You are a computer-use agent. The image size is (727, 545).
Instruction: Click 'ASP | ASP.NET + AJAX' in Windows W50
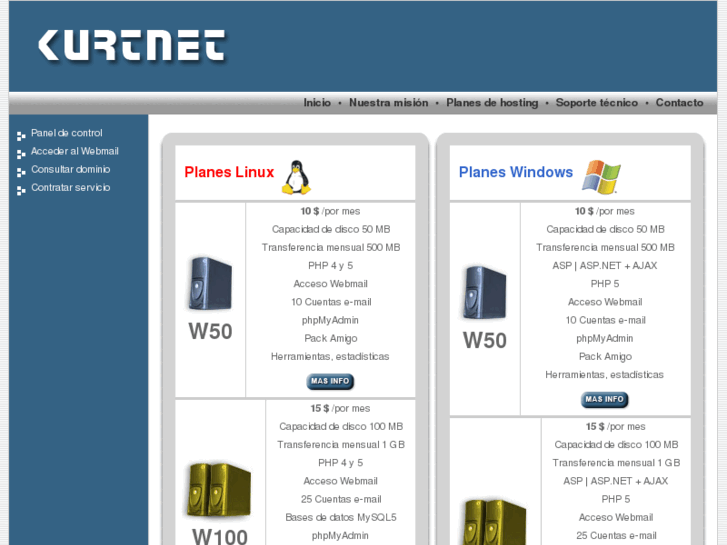(605, 266)
